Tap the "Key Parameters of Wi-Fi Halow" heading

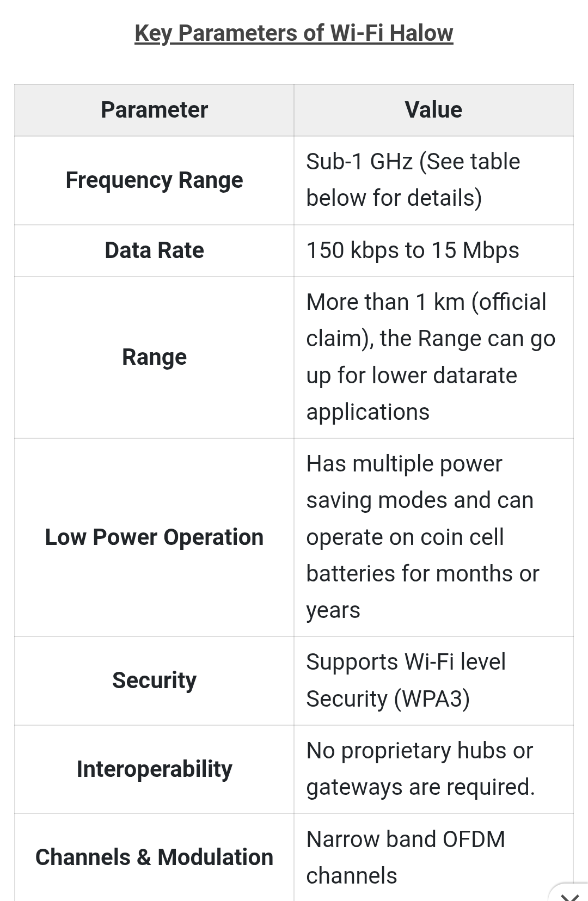293,33
